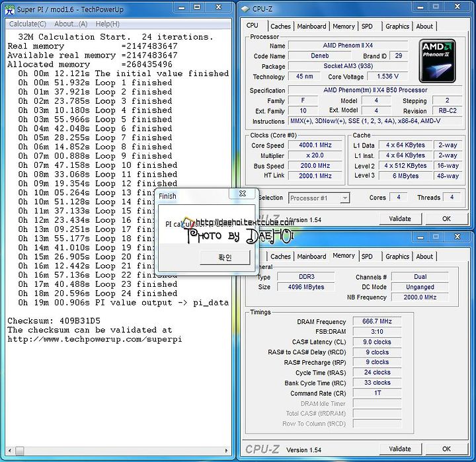Open the About...(A) menu in Super PI
This screenshot has width=476, height=462.
click(x=71, y=24)
